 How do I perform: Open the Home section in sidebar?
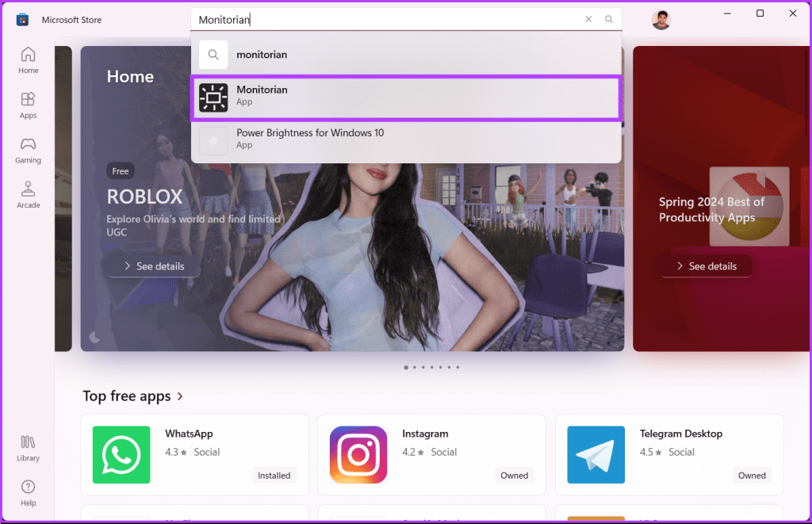click(28, 60)
